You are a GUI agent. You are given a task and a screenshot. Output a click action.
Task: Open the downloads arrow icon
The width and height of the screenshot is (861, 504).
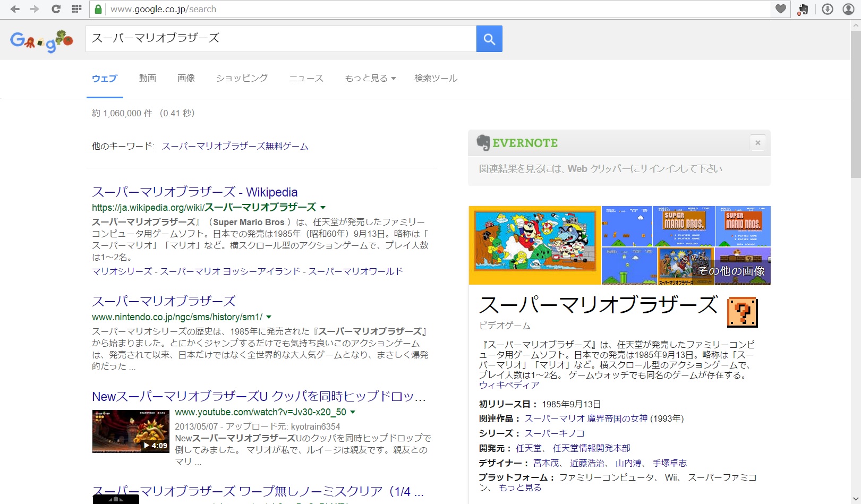tap(828, 9)
